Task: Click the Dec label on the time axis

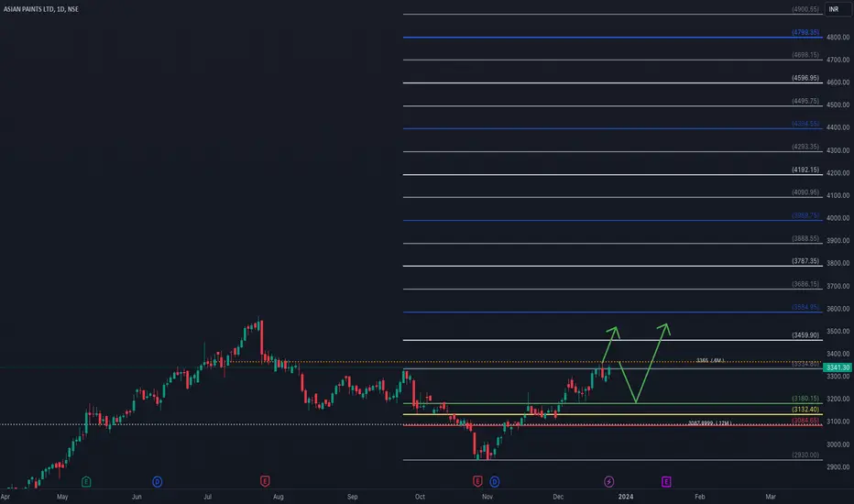Action: (558, 497)
